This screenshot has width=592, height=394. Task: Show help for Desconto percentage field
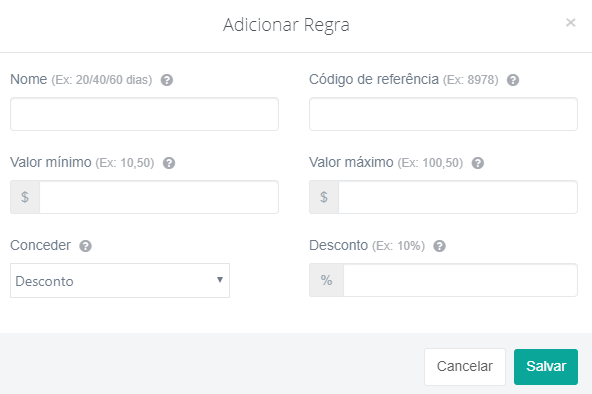click(439, 246)
